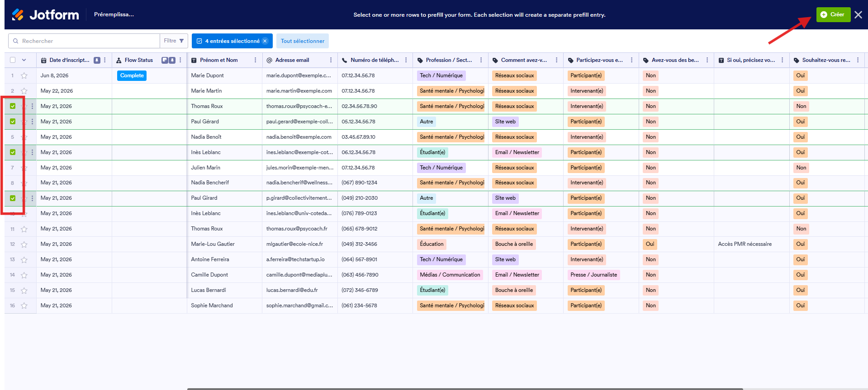
Task: Toggle the select-all checkbox in header
Action: [13, 60]
